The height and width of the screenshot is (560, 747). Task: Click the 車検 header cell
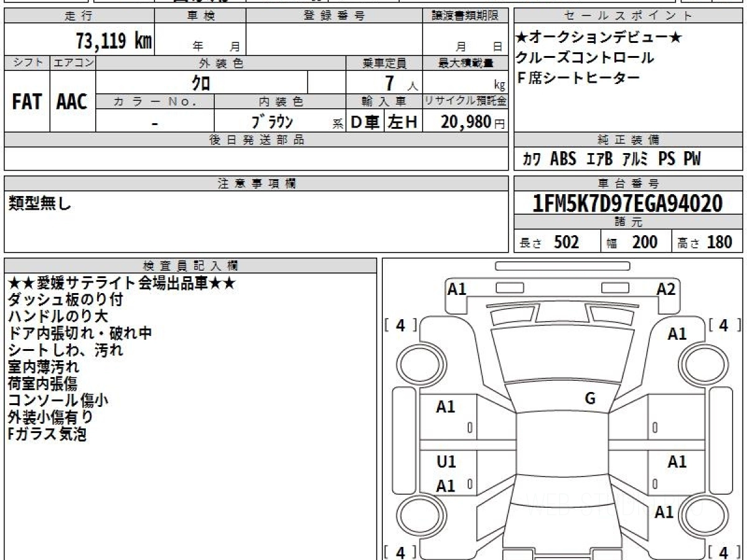200,16
